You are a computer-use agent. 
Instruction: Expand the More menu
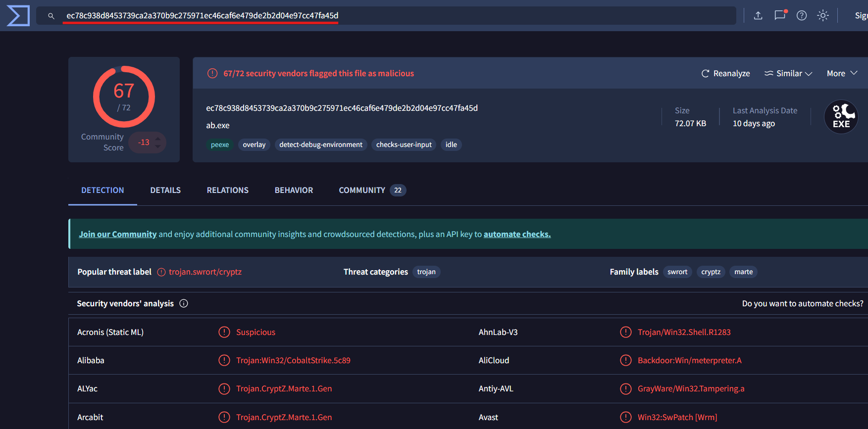842,73
